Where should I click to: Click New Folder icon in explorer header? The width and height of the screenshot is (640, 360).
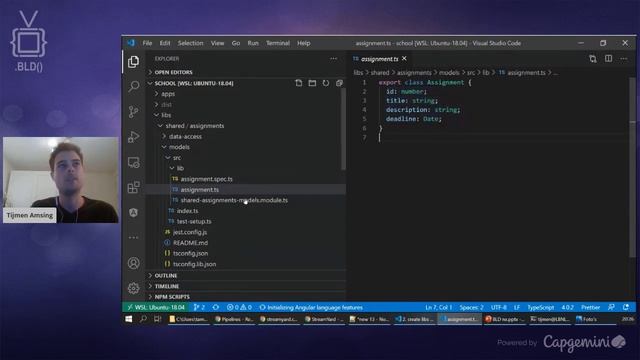pyautogui.click(x=312, y=83)
